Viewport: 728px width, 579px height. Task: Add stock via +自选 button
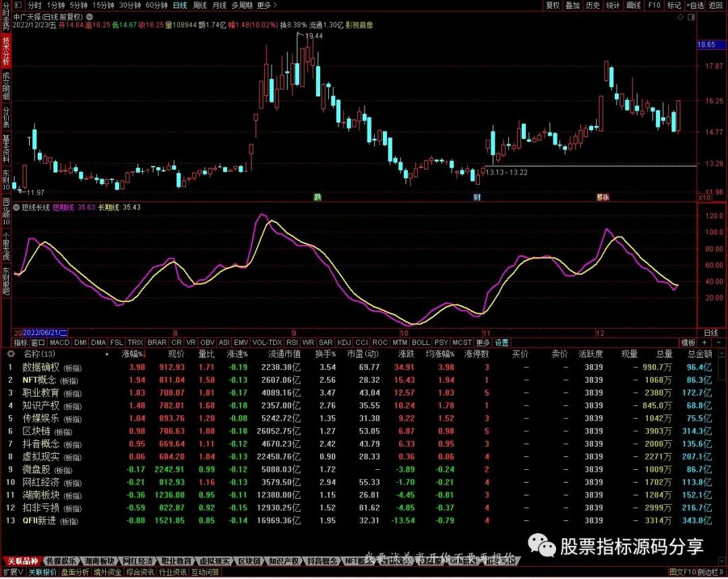coord(695,5)
